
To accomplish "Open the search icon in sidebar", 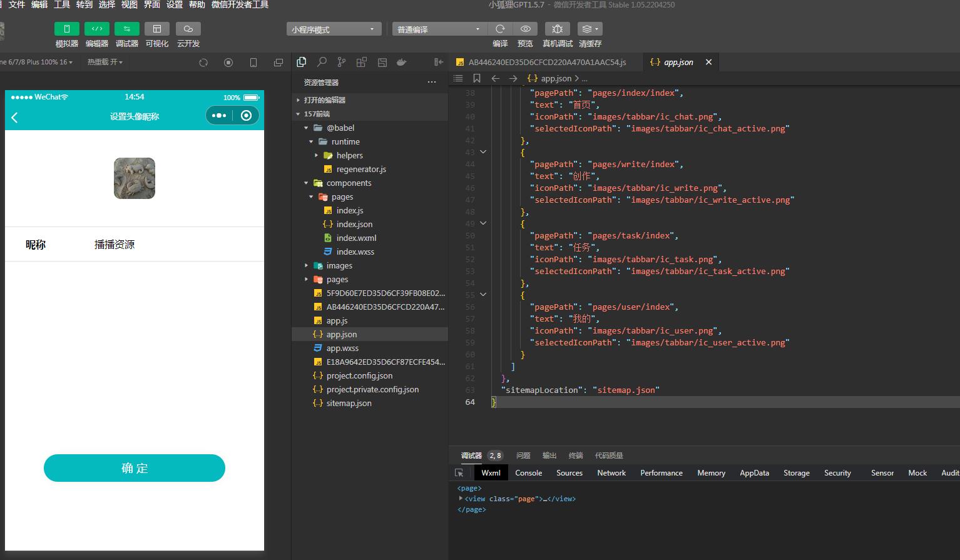I will [322, 62].
